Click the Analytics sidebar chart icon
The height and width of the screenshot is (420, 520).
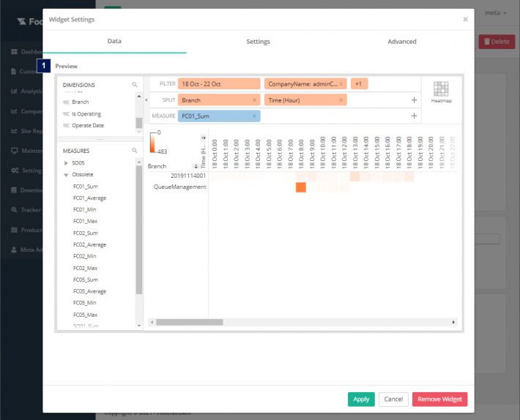pos(14,91)
